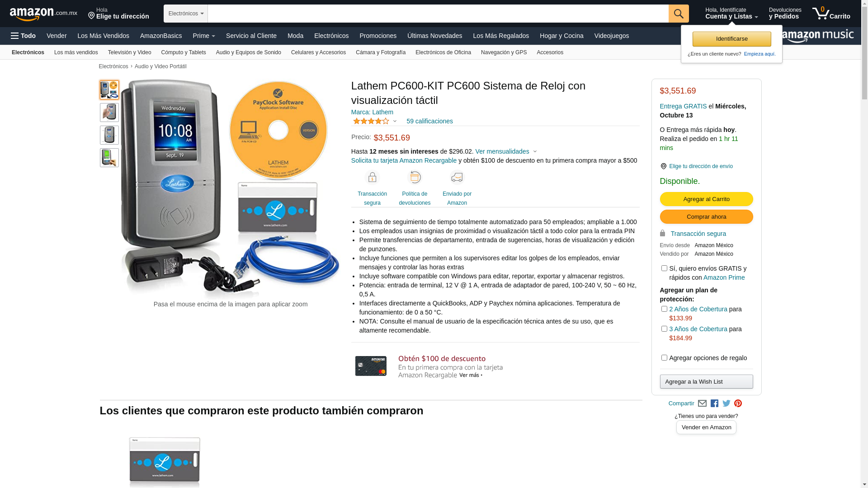Click the Enviado por Amazon truck icon

(x=457, y=178)
